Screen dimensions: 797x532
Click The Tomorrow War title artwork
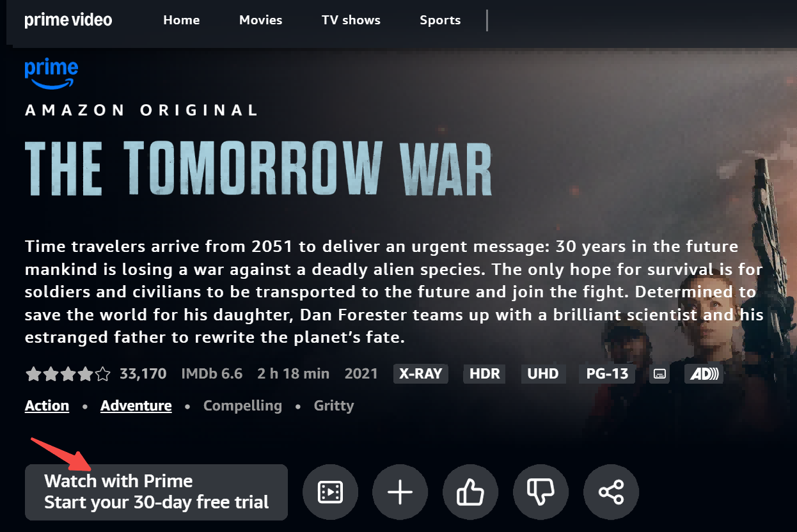click(258, 169)
